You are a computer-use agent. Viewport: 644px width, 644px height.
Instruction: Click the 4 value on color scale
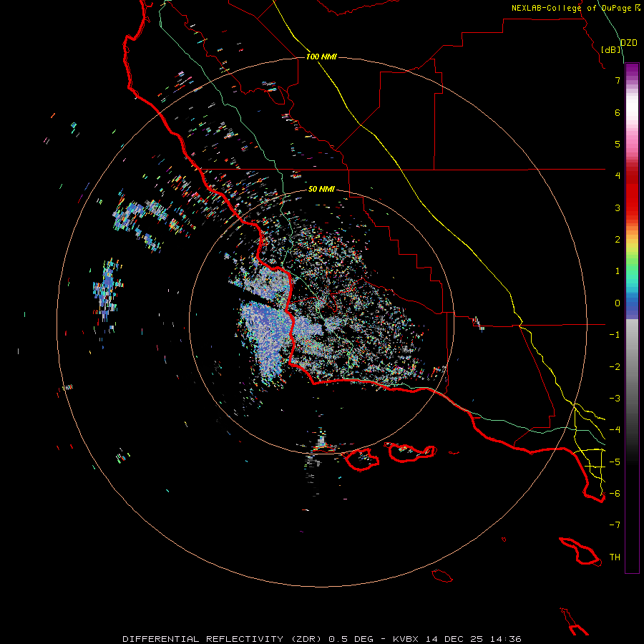click(x=618, y=176)
